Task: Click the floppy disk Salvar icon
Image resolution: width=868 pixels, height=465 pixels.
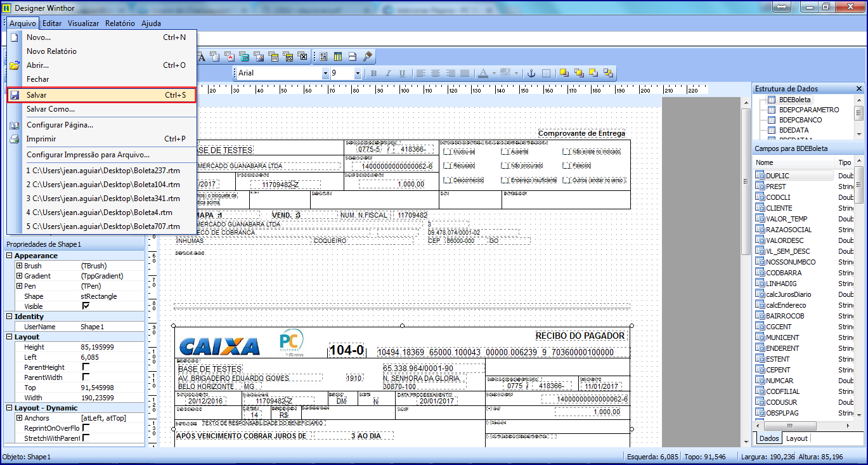Action: point(15,95)
